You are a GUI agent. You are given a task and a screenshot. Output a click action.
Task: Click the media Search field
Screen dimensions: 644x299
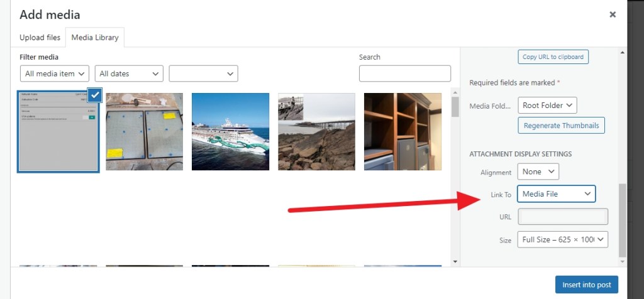404,73
